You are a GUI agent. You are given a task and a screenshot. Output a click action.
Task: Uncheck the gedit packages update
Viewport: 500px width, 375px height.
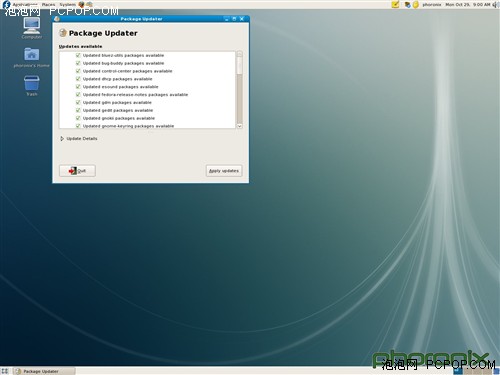coord(78,110)
